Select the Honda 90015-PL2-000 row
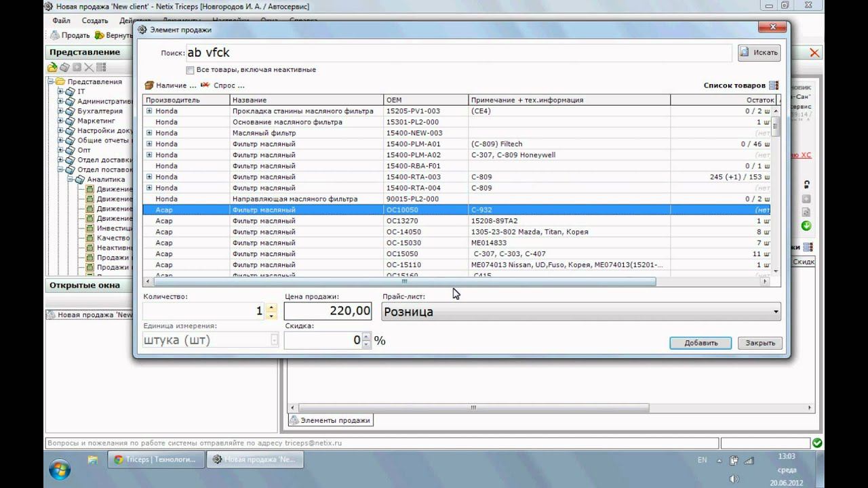Screen dimensions: 868x488 [457, 199]
